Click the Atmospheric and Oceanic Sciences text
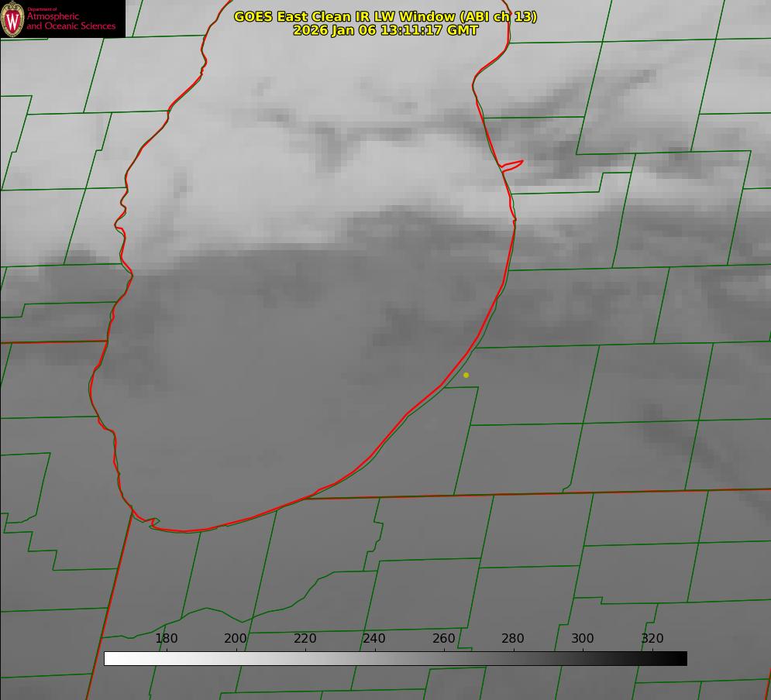771x700 pixels. [x=71, y=21]
